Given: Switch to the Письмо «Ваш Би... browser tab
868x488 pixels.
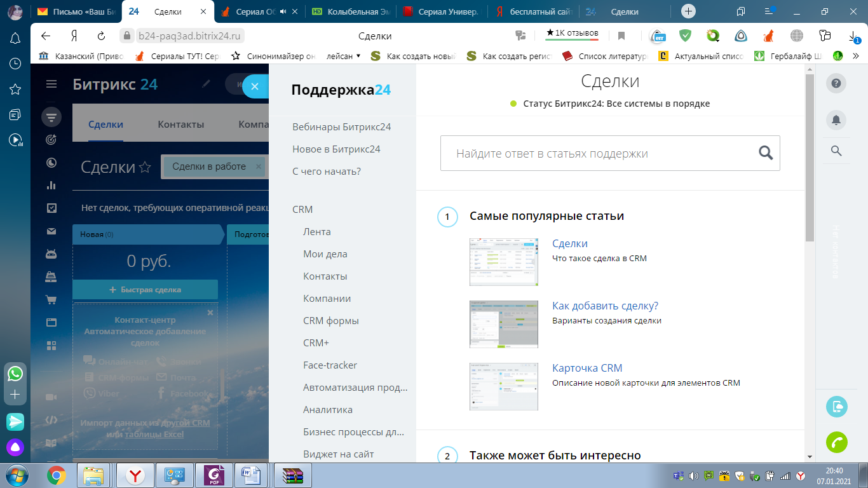Looking at the screenshot, I should [75, 11].
